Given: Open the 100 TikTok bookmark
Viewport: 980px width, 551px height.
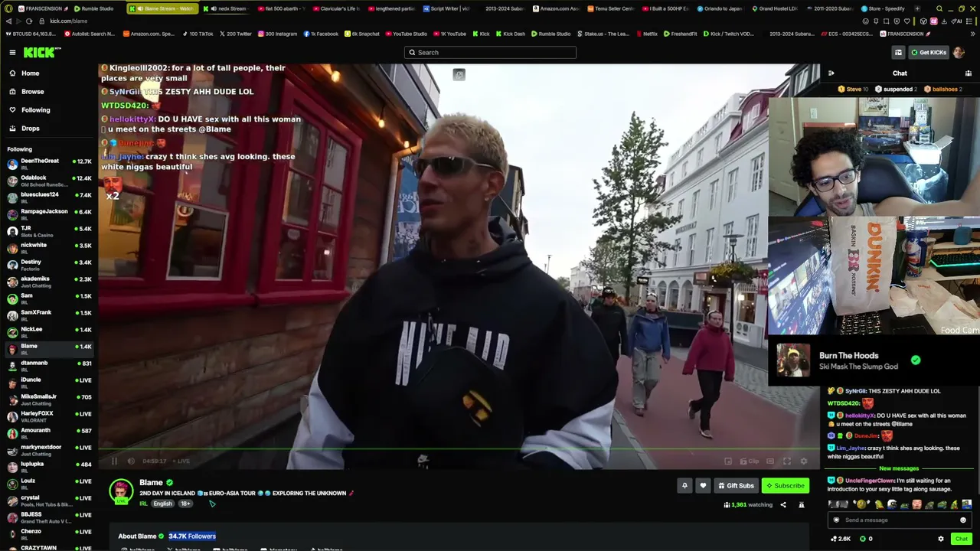Looking at the screenshot, I should click(198, 34).
